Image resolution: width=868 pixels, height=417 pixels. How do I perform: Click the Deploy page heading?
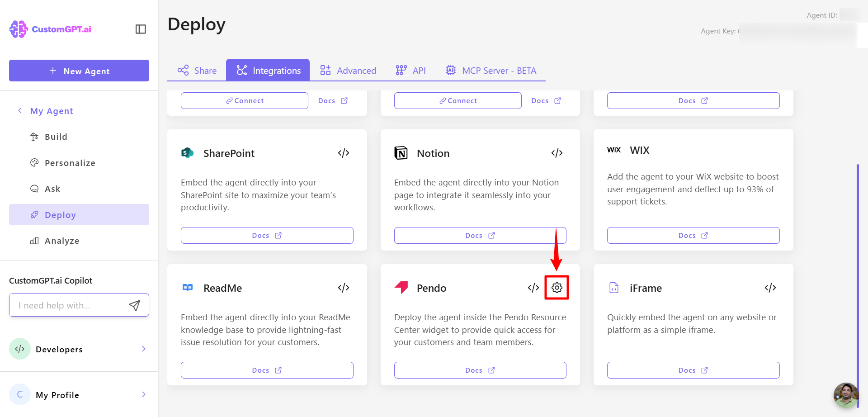pos(197,24)
